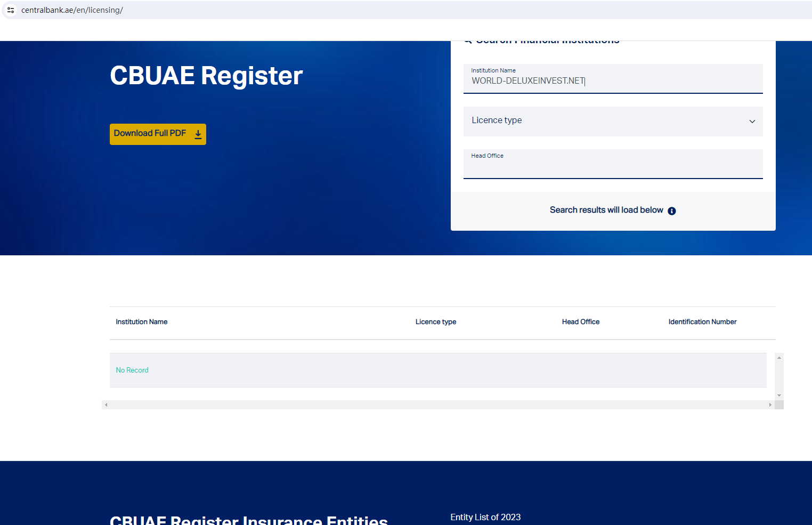812x525 pixels.
Task: Click the Institution Name column header
Action: (142, 322)
